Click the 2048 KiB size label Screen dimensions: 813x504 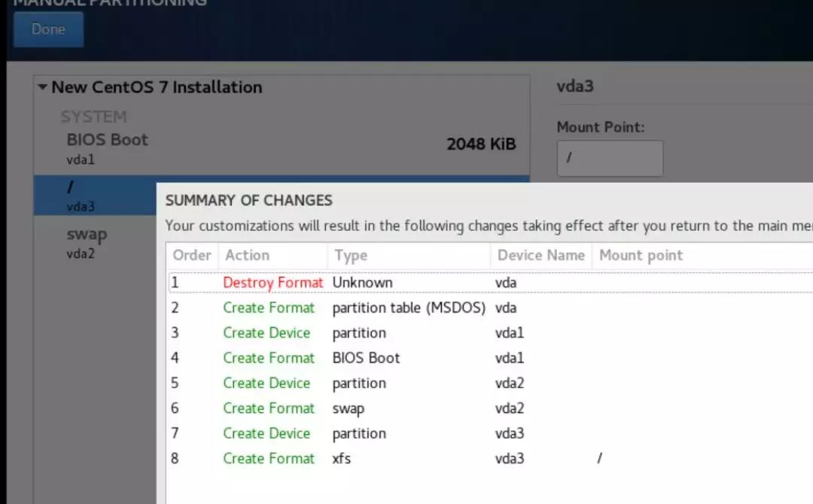coord(481,144)
